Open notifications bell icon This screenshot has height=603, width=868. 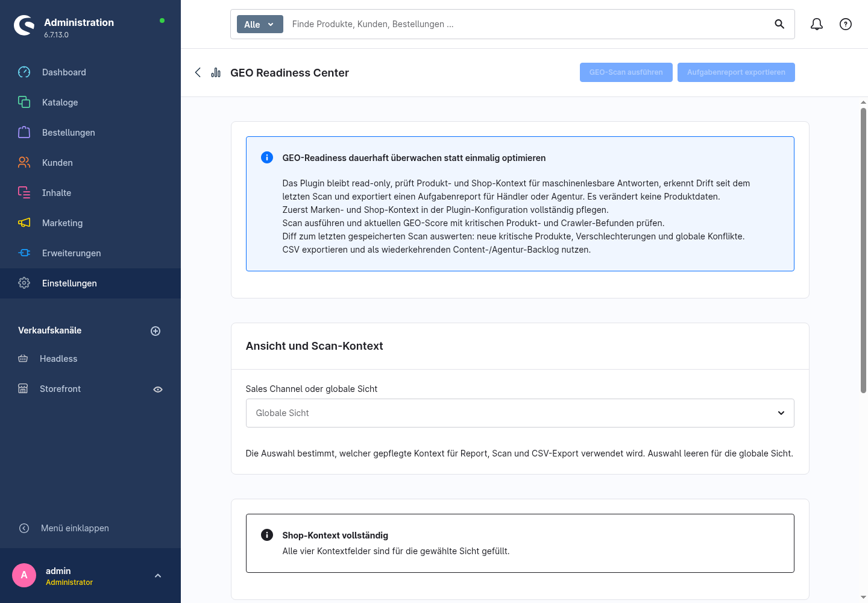point(817,24)
